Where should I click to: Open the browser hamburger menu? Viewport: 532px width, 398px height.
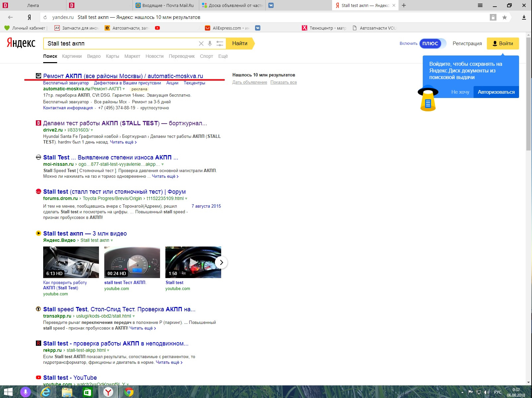pyautogui.click(x=480, y=5)
